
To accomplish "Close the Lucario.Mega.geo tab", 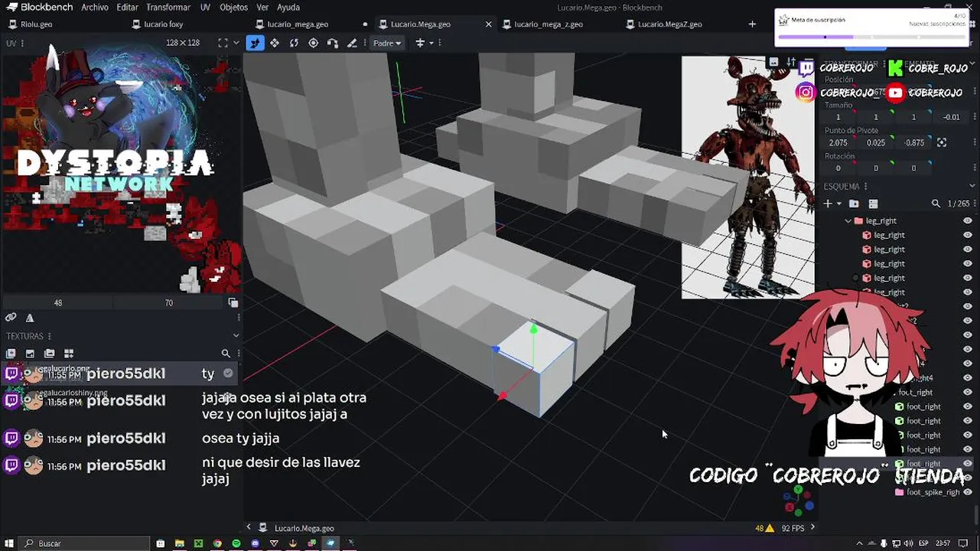I will coord(488,24).
